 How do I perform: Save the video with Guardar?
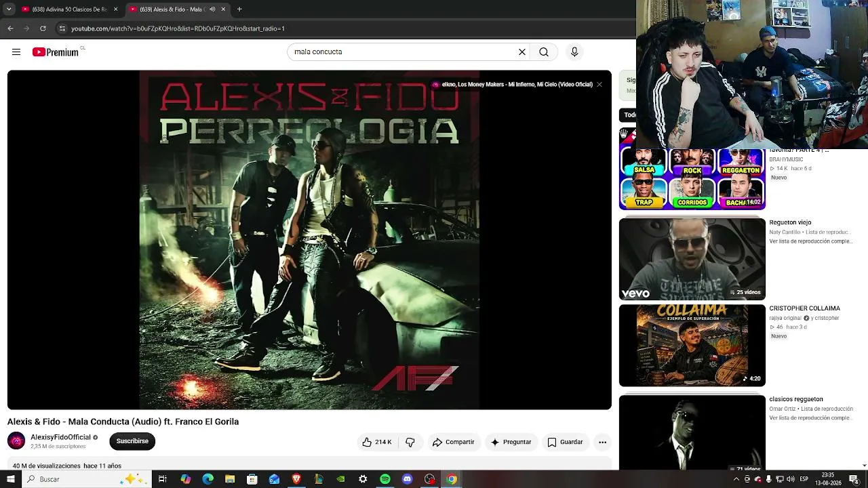pos(565,442)
